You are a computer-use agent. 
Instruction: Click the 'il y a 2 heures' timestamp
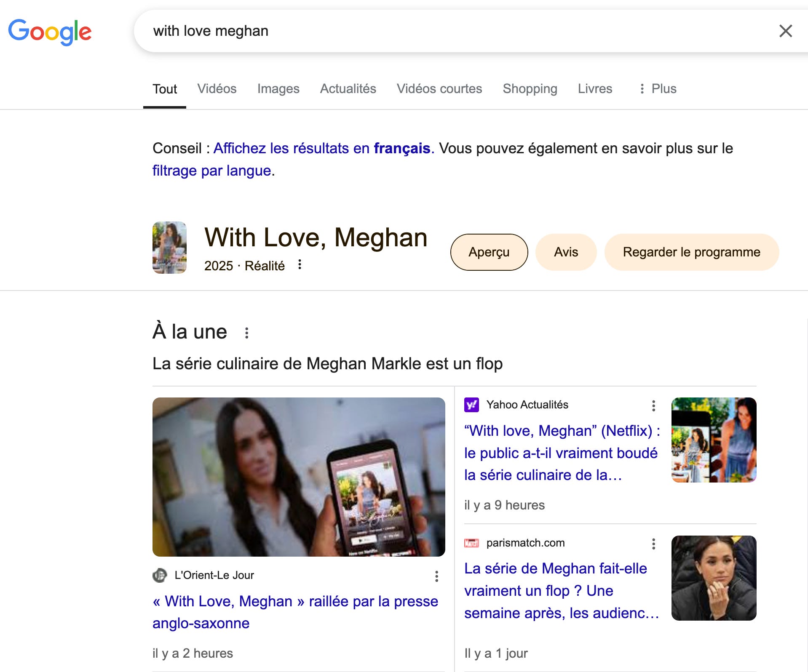pos(193,653)
